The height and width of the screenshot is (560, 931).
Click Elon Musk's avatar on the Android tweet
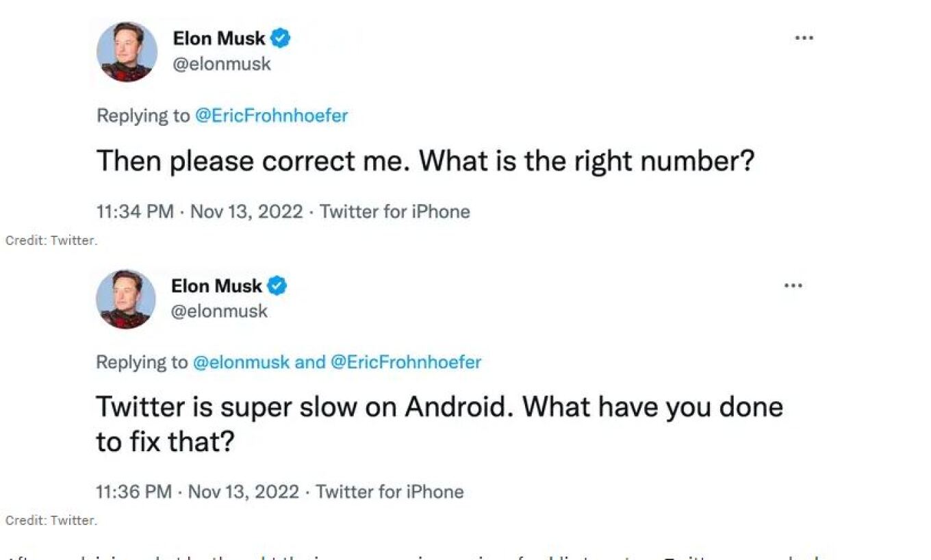pos(125,298)
